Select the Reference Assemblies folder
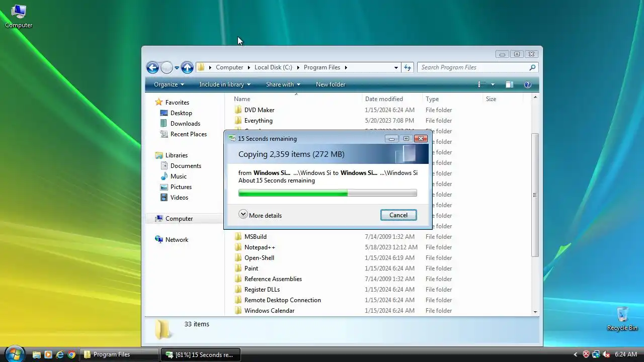Image resolution: width=644 pixels, height=362 pixels. [273, 279]
